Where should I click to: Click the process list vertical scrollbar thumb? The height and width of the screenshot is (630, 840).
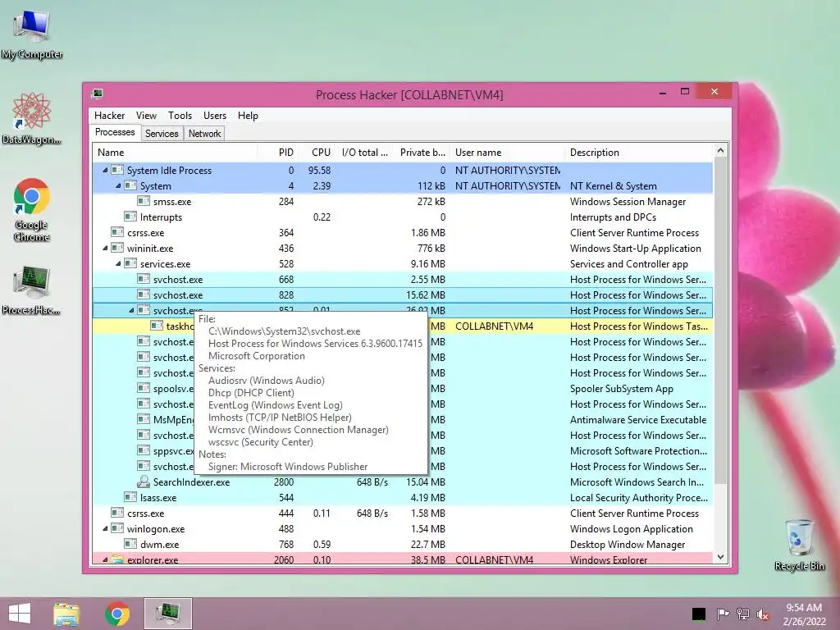click(720, 321)
